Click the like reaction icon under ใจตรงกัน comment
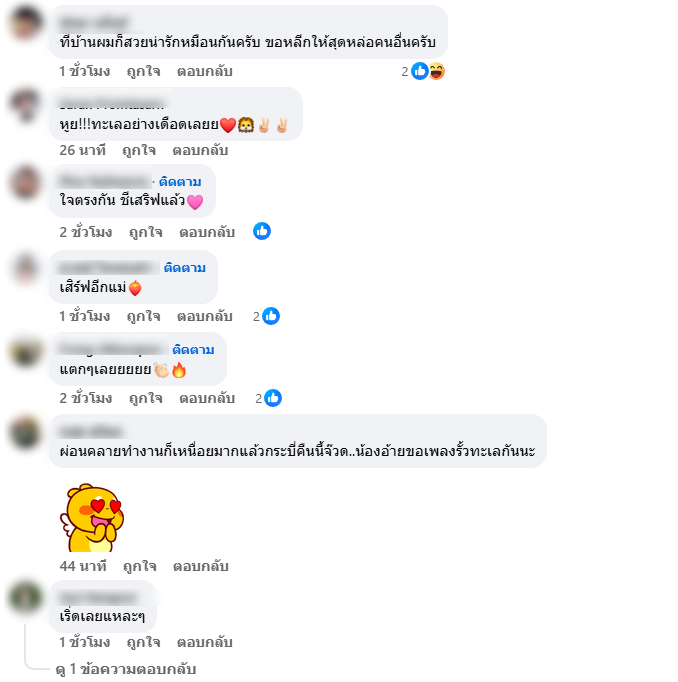The image size is (678, 682). pyautogui.click(x=262, y=231)
